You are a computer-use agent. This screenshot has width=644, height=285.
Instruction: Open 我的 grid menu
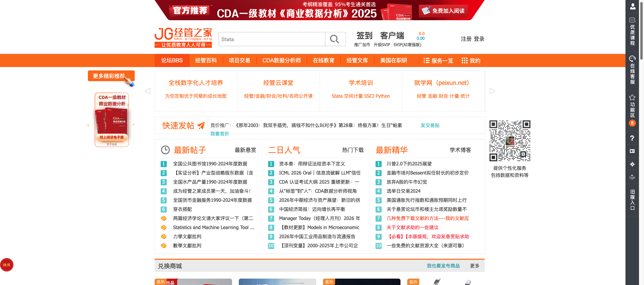coord(471,61)
